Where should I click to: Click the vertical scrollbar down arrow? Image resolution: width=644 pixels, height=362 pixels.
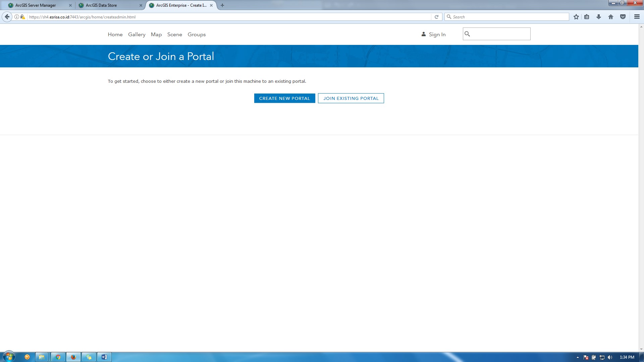click(x=641, y=349)
